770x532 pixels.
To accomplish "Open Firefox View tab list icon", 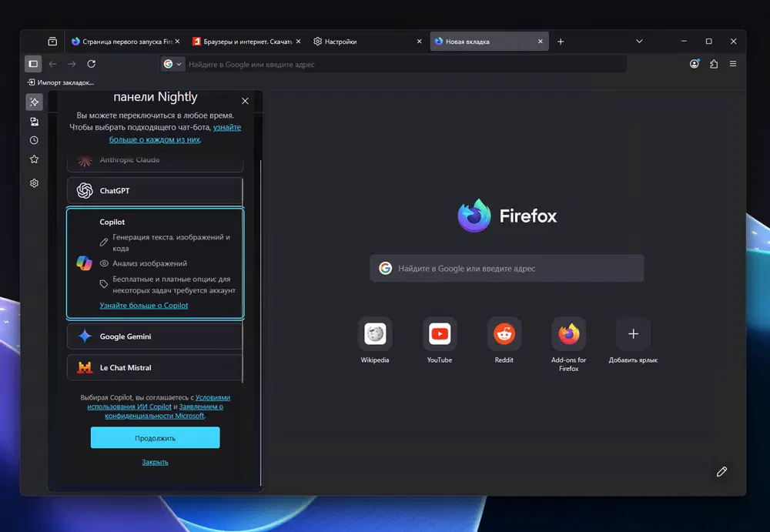I will point(52,42).
